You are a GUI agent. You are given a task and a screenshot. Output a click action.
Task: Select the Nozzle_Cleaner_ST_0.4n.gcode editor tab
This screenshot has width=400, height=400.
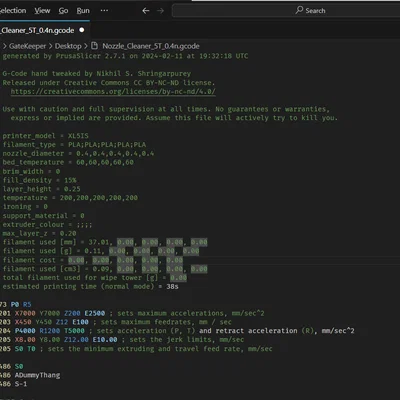point(42,30)
